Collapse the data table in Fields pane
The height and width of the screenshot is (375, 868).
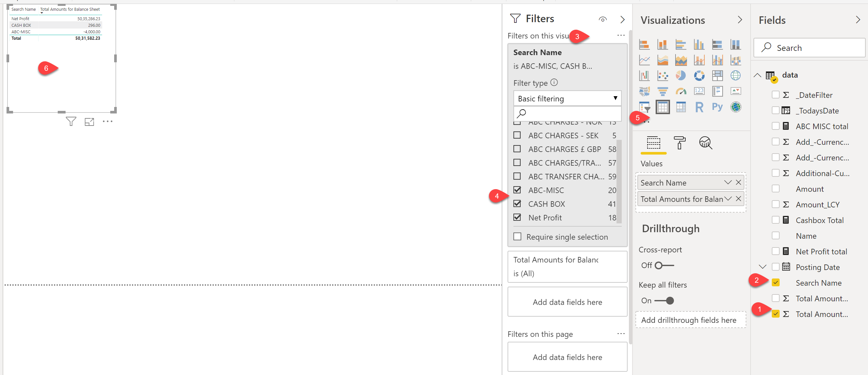click(757, 75)
